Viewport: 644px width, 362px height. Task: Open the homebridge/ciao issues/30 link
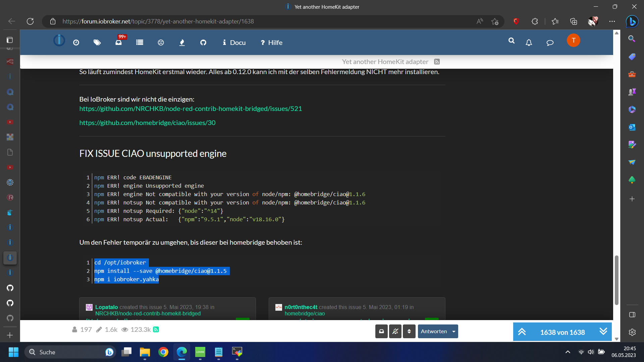(x=147, y=123)
